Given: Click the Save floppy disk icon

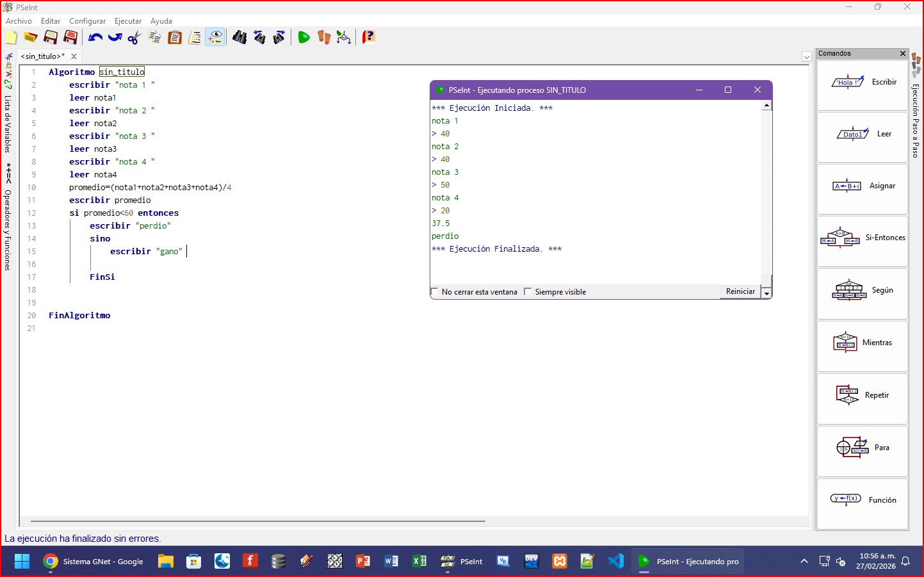Looking at the screenshot, I should [51, 38].
